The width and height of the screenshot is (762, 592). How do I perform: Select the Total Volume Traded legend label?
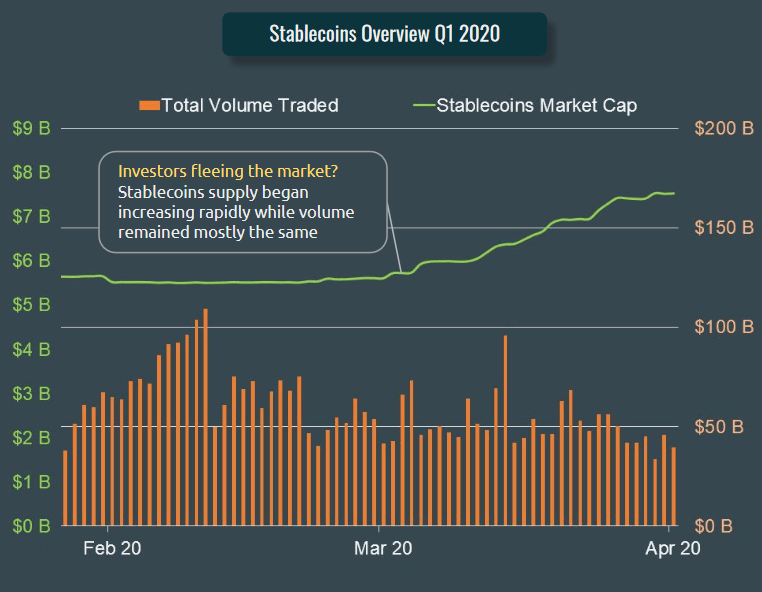pos(250,105)
